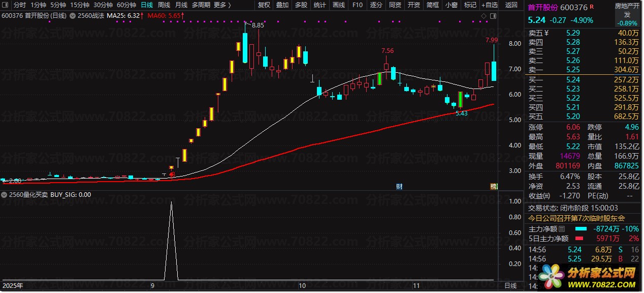Viewport: 644px width, 293px height.
Task: Click the 复权 adjustment button
Action: pyautogui.click(x=264, y=5)
